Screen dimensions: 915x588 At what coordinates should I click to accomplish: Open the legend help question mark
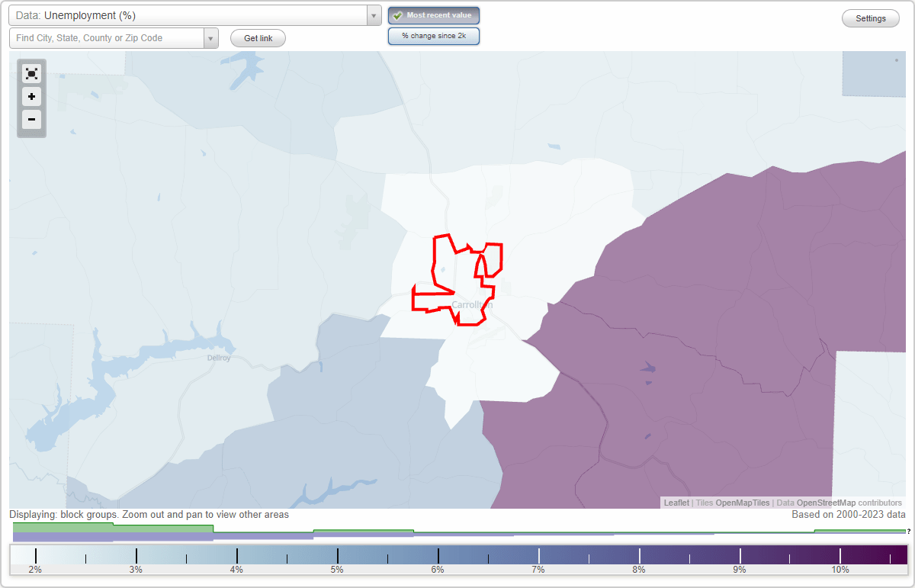(909, 532)
